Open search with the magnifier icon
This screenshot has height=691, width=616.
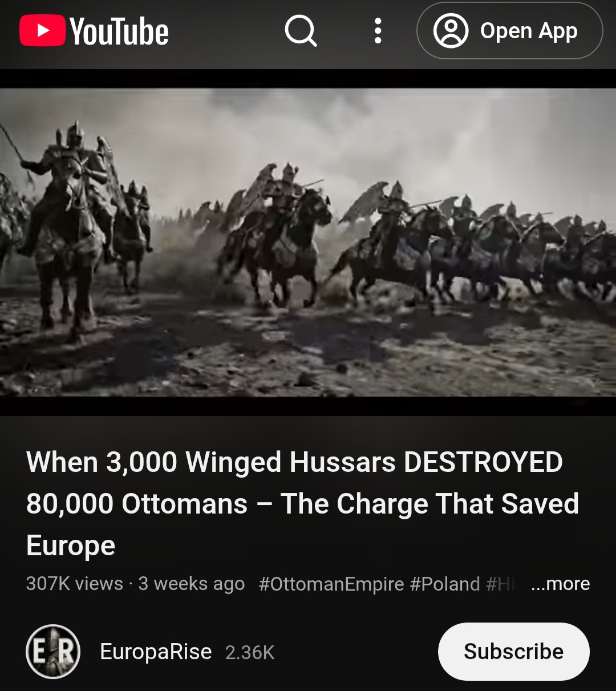tap(301, 31)
